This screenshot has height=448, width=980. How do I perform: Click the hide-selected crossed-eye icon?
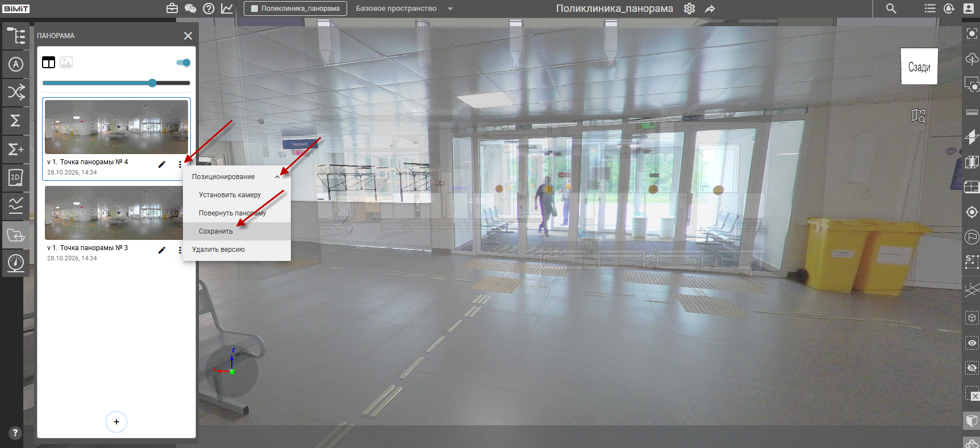[972, 368]
